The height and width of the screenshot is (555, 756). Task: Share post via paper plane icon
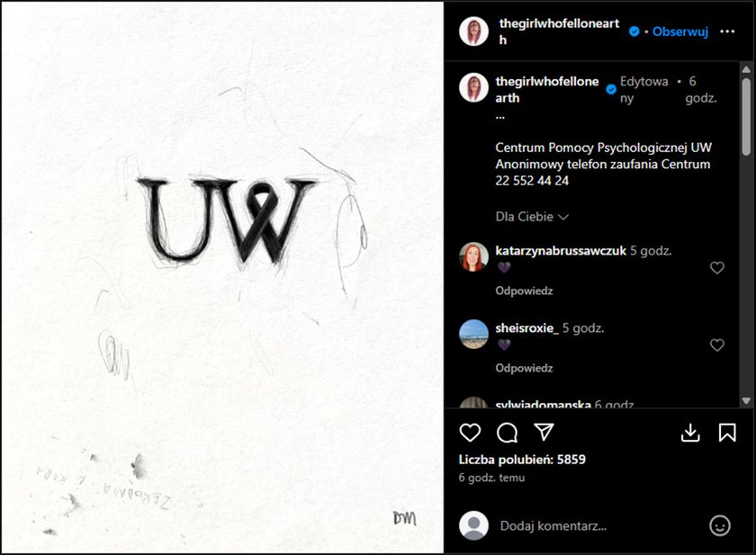(544, 432)
